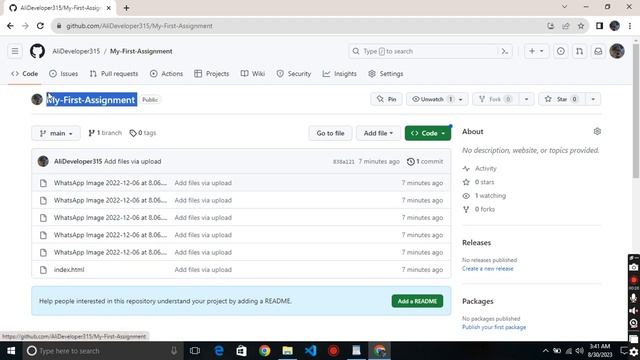This screenshot has height=360, width=640.
Task: Click the browser address bar URL
Action: [139, 26]
